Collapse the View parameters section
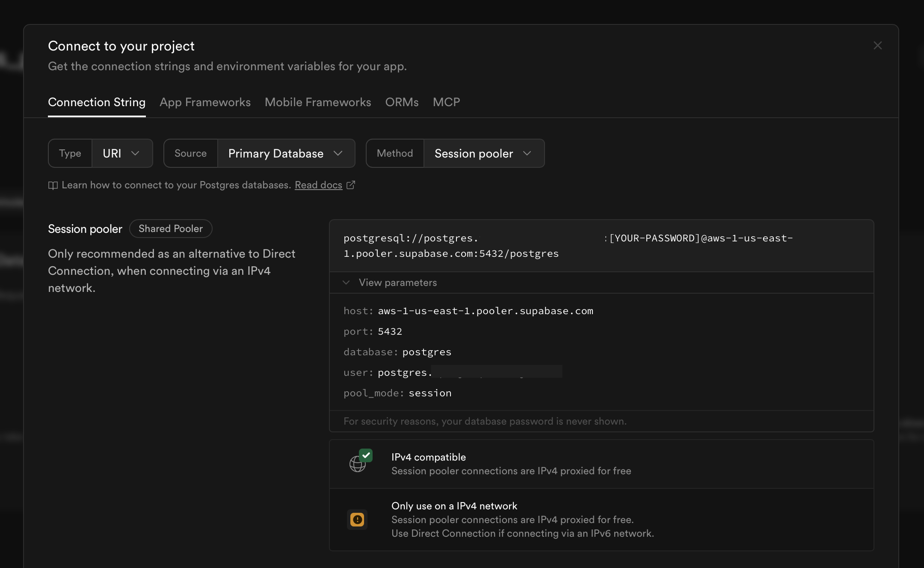The image size is (924, 568). [398, 283]
